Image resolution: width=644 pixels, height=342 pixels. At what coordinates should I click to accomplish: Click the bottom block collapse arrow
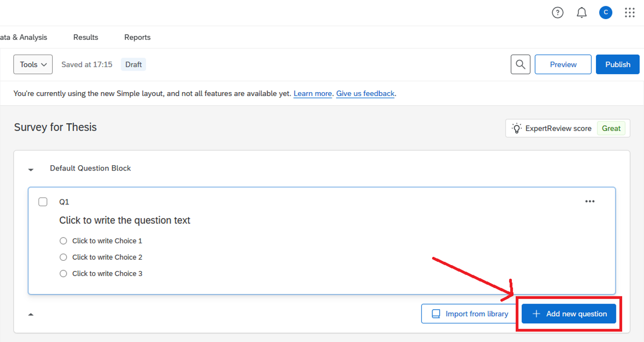31,314
